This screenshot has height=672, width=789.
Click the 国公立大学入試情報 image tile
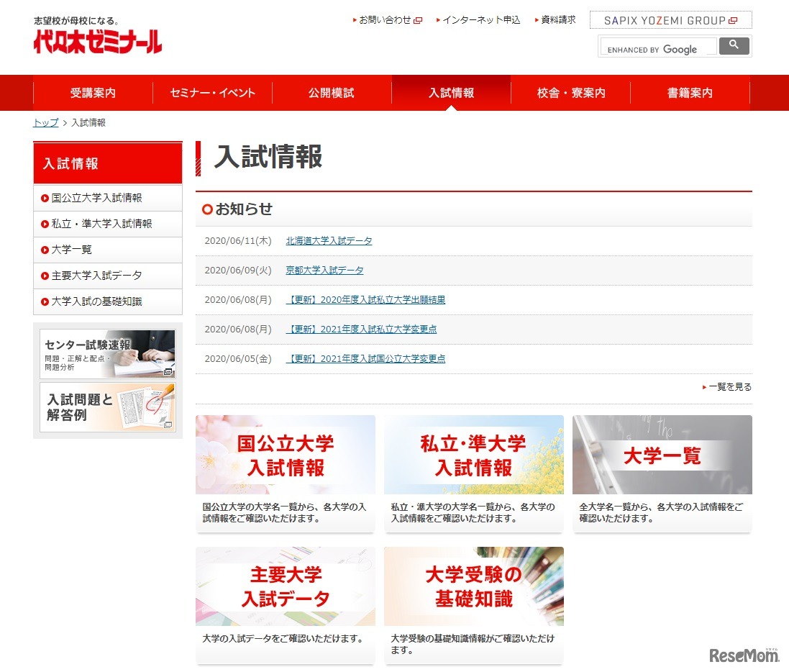point(285,455)
